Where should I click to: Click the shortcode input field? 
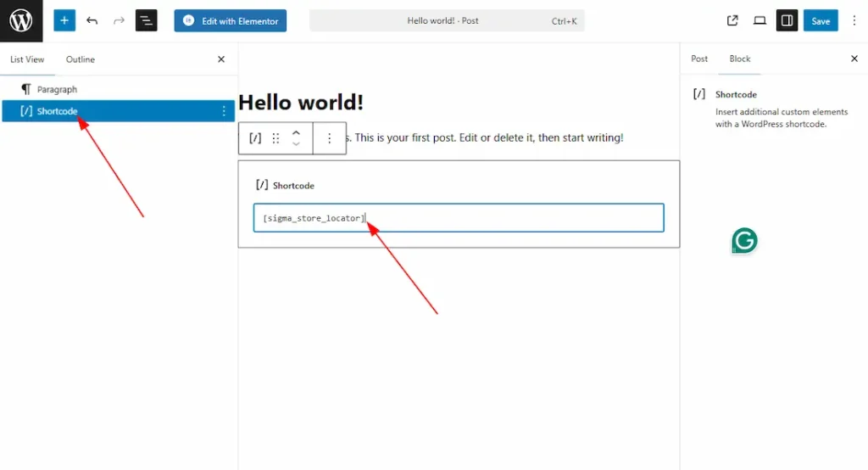point(459,218)
